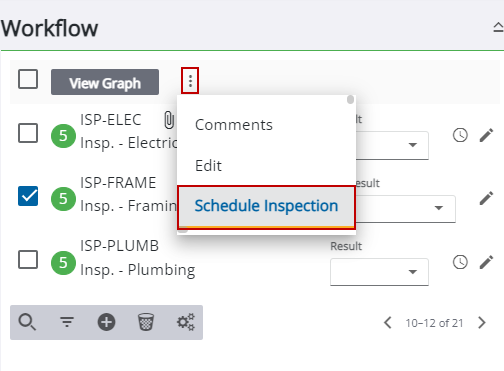Edit ISP-ELEC row with pencil icon

tap(486, 135)
